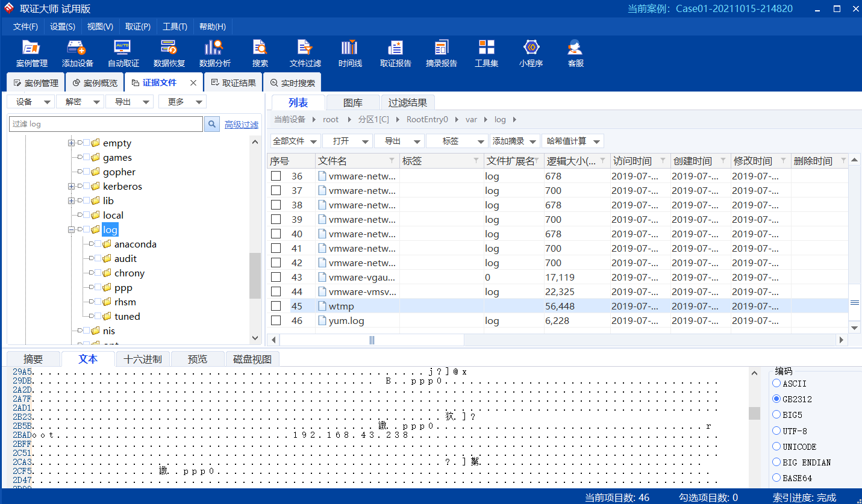Viewport: 862px width, 504px height.
Task: Launch 自动取证 from toolbar
Action: [123, 54]
